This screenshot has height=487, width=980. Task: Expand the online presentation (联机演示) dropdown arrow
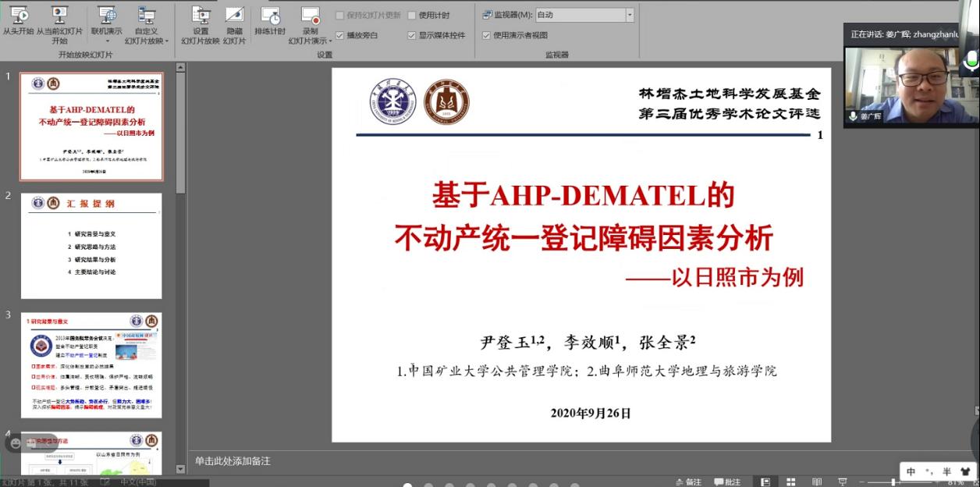pyautogui.click(x=107, y=41)
